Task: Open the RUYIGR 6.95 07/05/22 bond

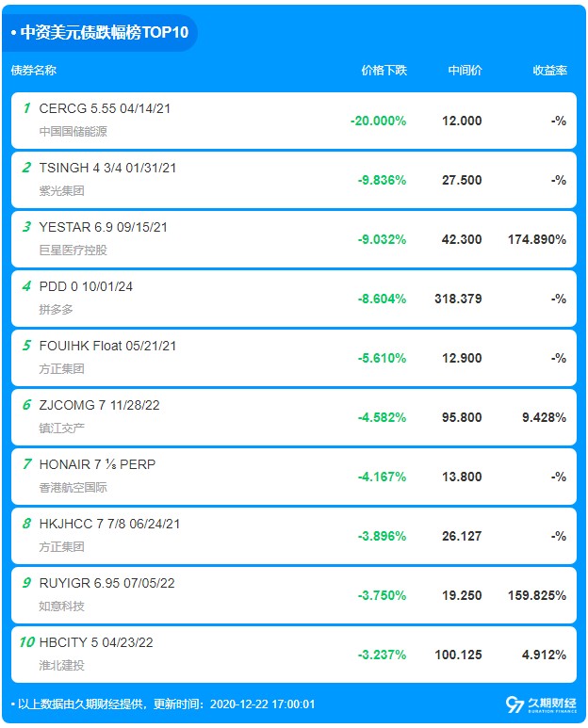Action: coord(106,583)
